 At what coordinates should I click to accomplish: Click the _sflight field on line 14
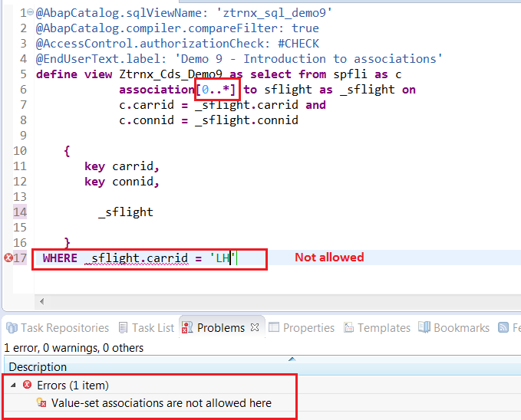[126, 212]
